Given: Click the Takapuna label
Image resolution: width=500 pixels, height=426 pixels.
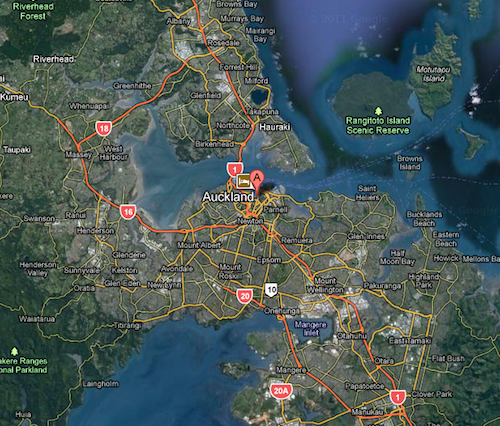Looking at the screenshot, I should (263, 112).
